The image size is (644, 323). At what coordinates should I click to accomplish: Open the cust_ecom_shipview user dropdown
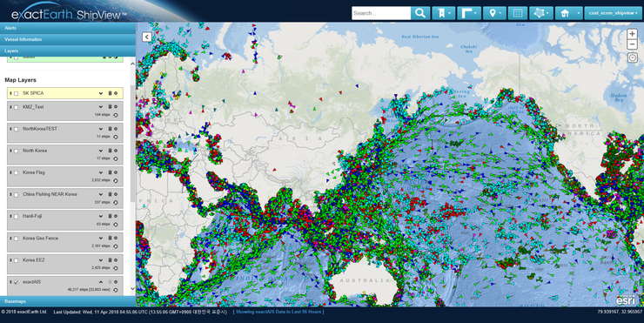click(x=614, y=13)
